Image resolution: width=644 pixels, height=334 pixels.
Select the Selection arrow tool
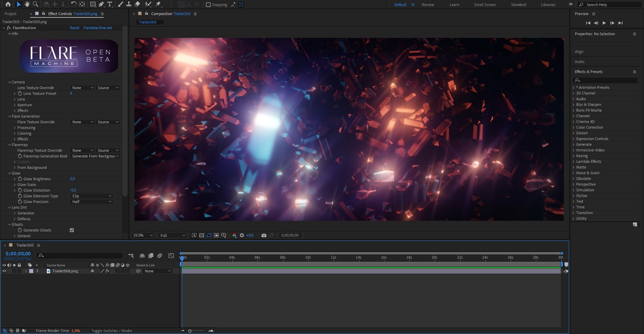tap(18, 4)
